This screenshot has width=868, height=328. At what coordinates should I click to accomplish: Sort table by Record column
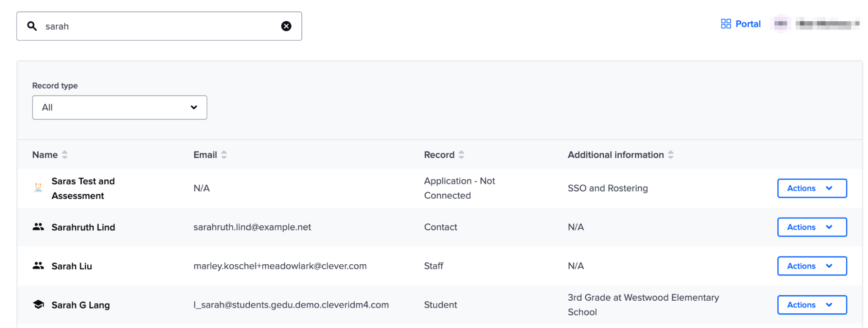click(x=444, y=154)
